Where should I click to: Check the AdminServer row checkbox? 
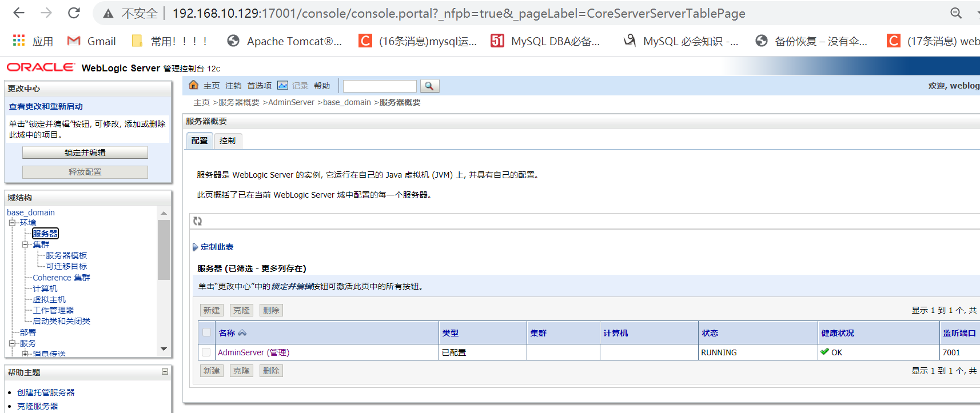206,352
